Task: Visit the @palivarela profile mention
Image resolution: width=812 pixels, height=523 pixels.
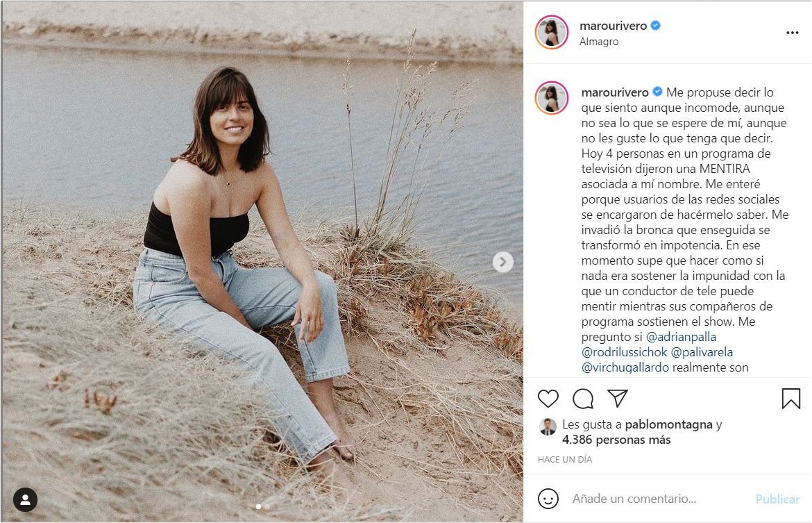Action: point(702,352)
